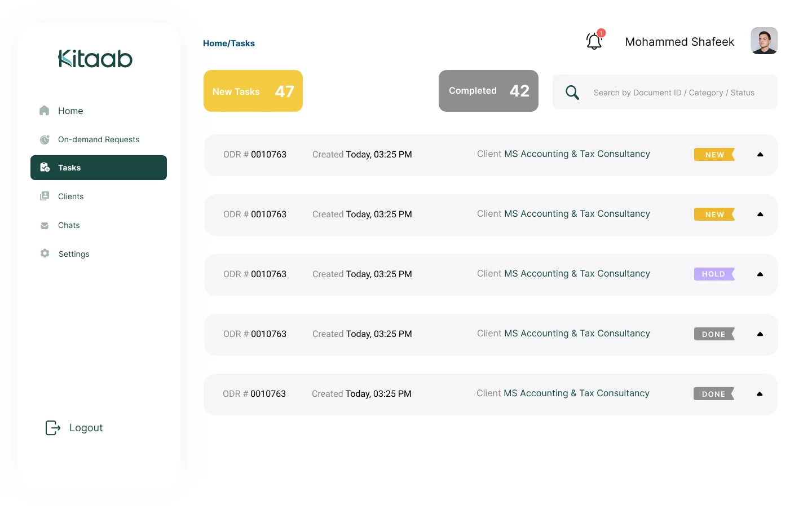
Task: Expand the task row marked HOLD
Action: 760,274
